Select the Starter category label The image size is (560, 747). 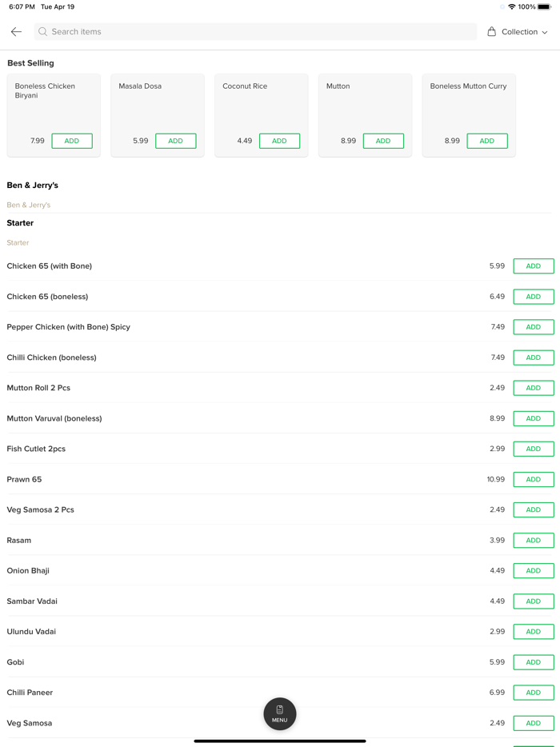tap(20, 223)
